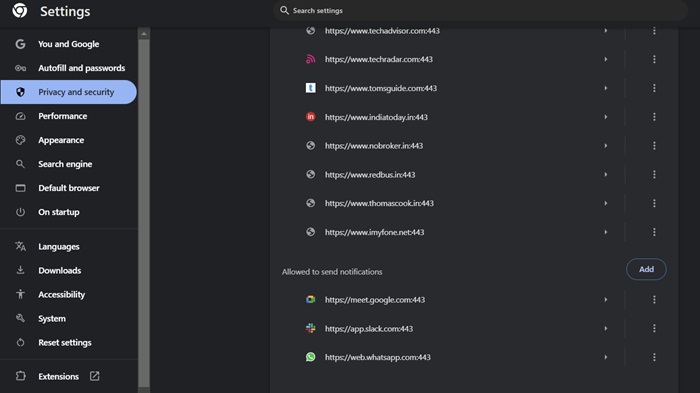Click the techradar site favicon
Image resolution: width=700 pixels, height=393 pixels.
tap(310, 59)
